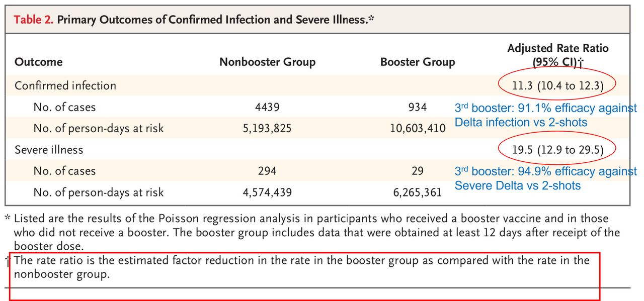644x301 pixels.
Task: Select the "Outcome" column header
Action: click(x=39, y=62)
